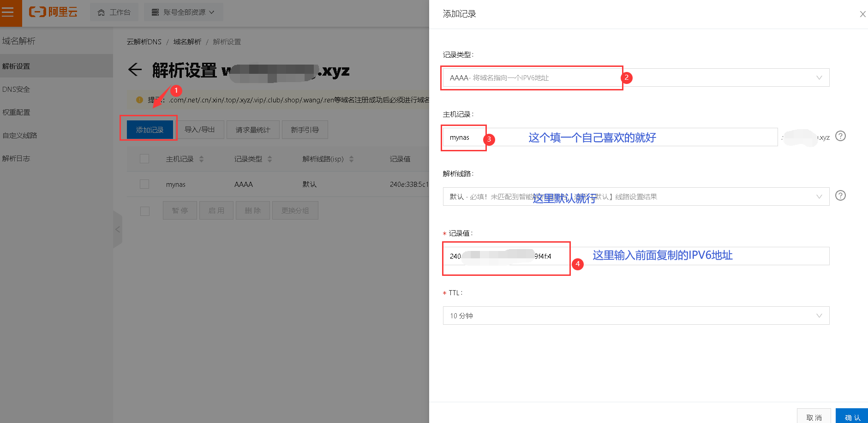Collapse the sidebar using the edge chevron
The image size is (868, 423).
tap(118, 229)
